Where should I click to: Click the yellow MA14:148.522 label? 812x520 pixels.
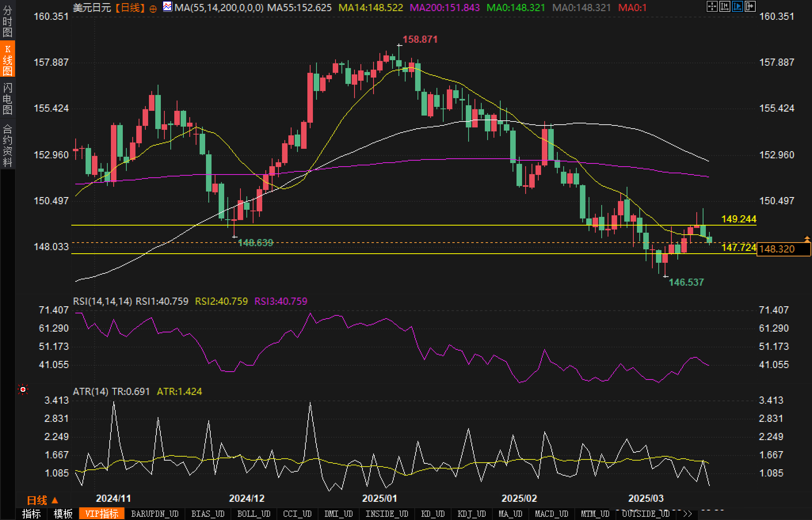(371, 8)
